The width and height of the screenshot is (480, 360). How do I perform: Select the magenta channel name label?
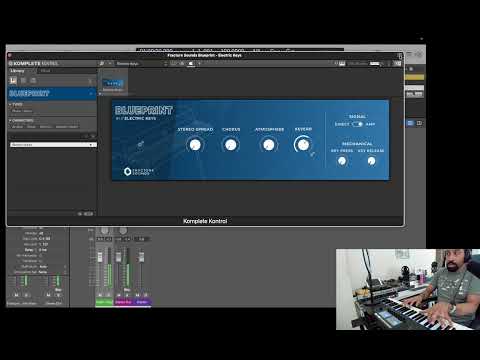click(124, 302)
